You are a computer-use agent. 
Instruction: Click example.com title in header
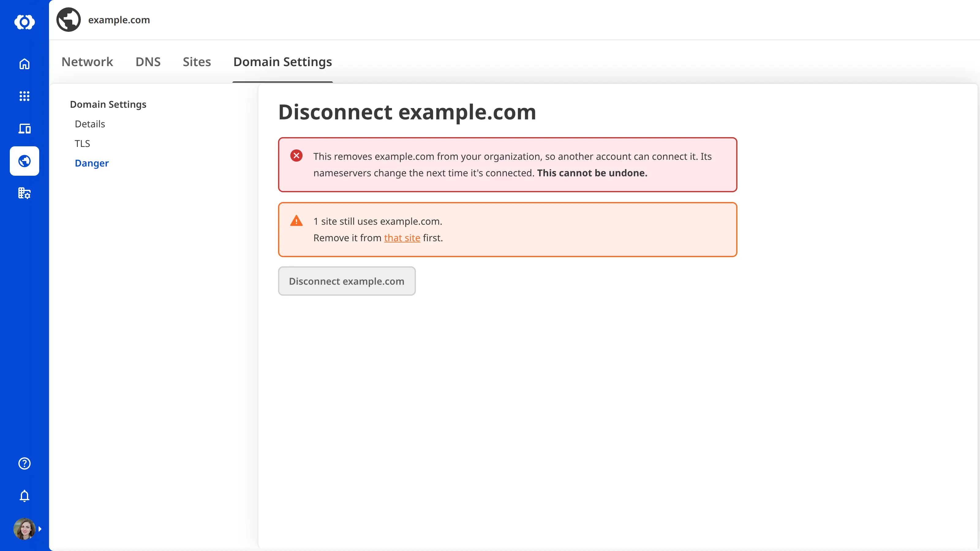(x=119, y=20)
